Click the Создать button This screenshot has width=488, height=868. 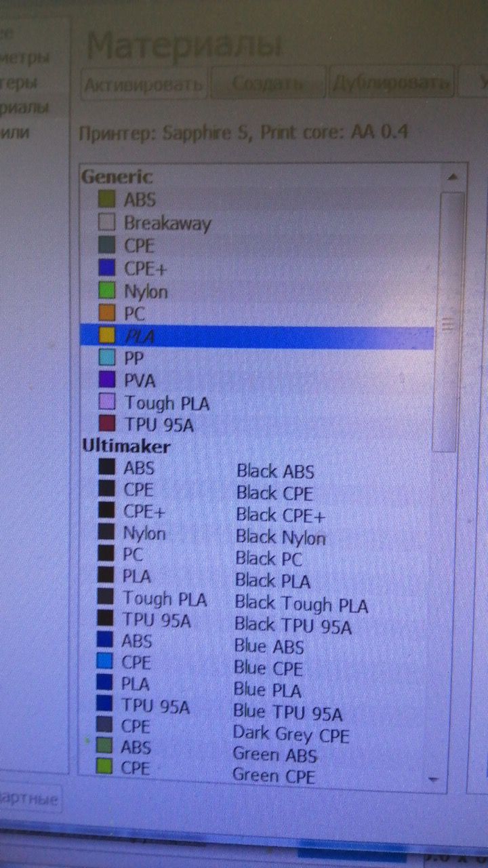coord(267,83)
